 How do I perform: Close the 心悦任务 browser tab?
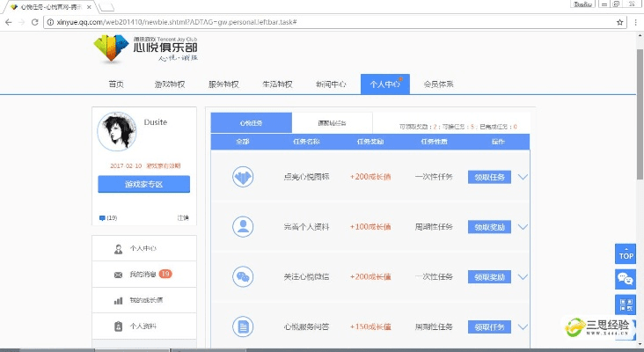pyautogui.click(x=89, y=7)
